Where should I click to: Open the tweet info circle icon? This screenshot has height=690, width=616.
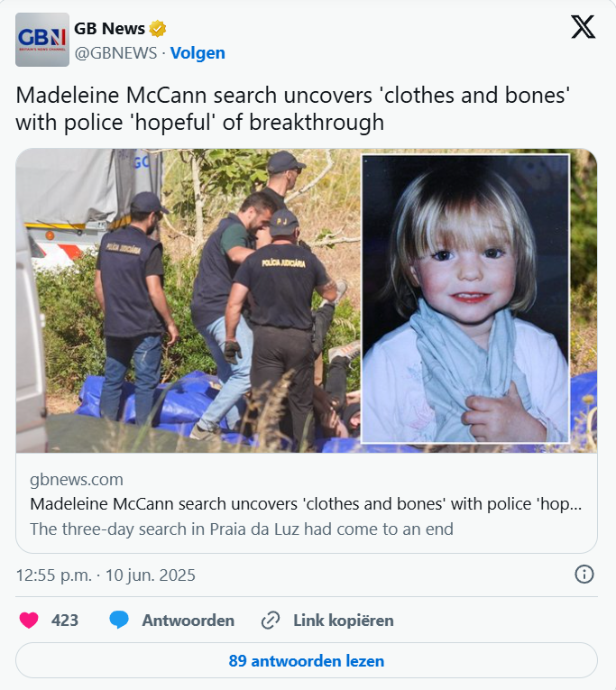click(x=584, y=575)
